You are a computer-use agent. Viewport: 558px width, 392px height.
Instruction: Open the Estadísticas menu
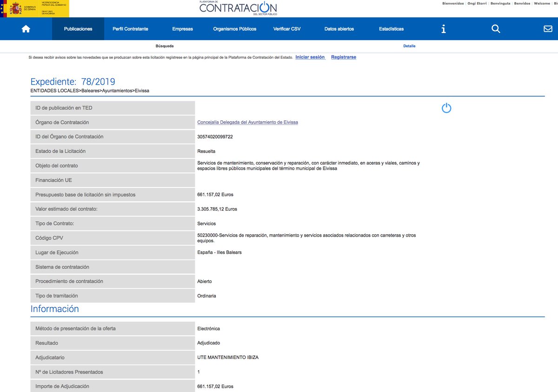(391, 29)
